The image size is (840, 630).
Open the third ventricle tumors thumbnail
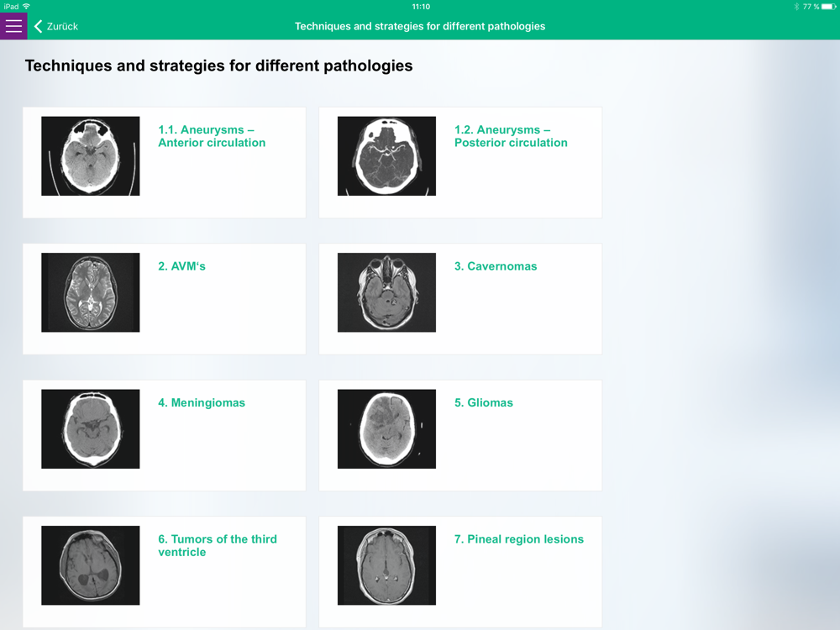(91, 565)
